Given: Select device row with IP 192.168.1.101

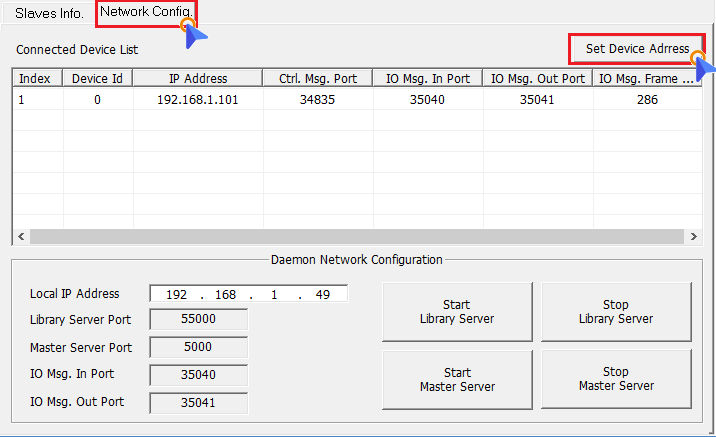Looking at the screenshot, I should (197, 100).
